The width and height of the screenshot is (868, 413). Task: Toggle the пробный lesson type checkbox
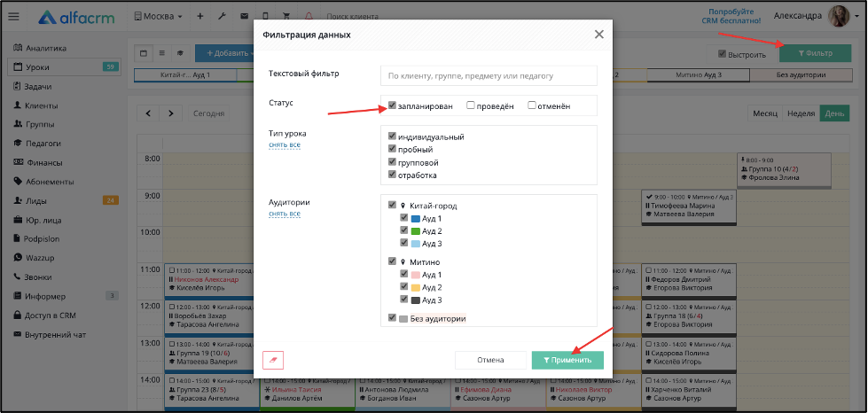pos(392,149)
